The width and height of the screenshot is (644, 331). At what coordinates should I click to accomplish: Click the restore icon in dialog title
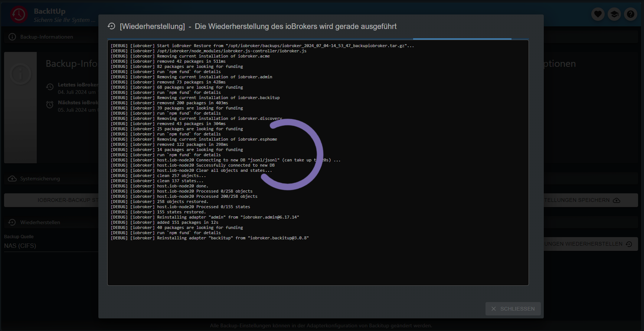(x=111, y=26)
